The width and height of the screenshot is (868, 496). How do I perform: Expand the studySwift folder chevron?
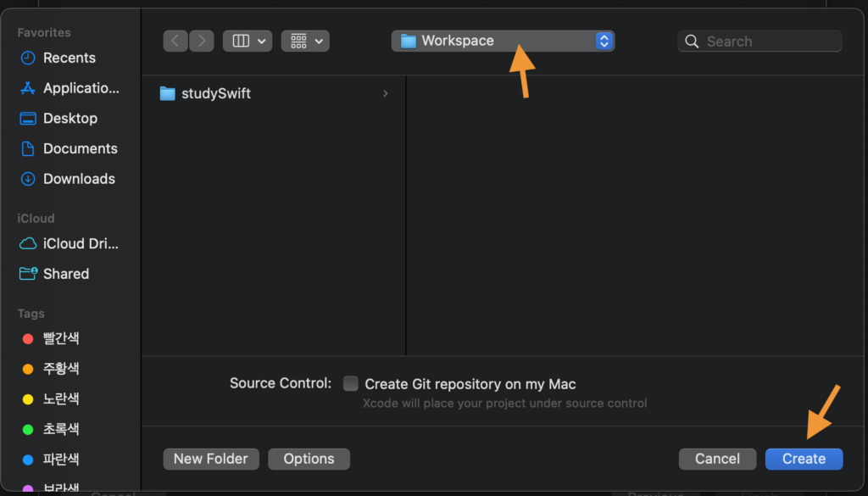[386, 93]
